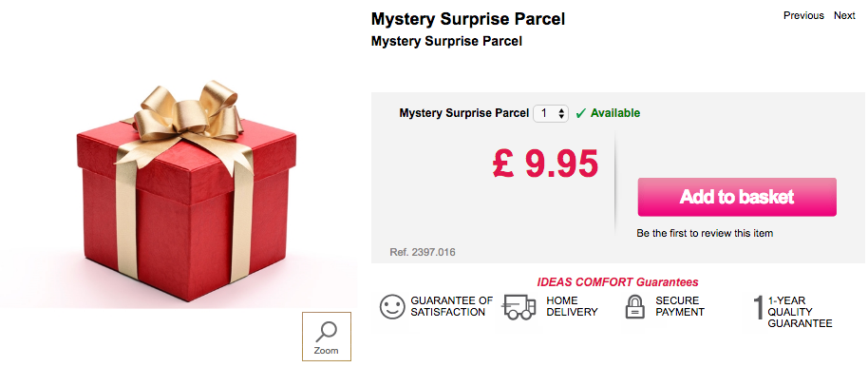This screenshot has height=367, width=868.
Task: Click the Home Delivery label
Action: (572, 306)
